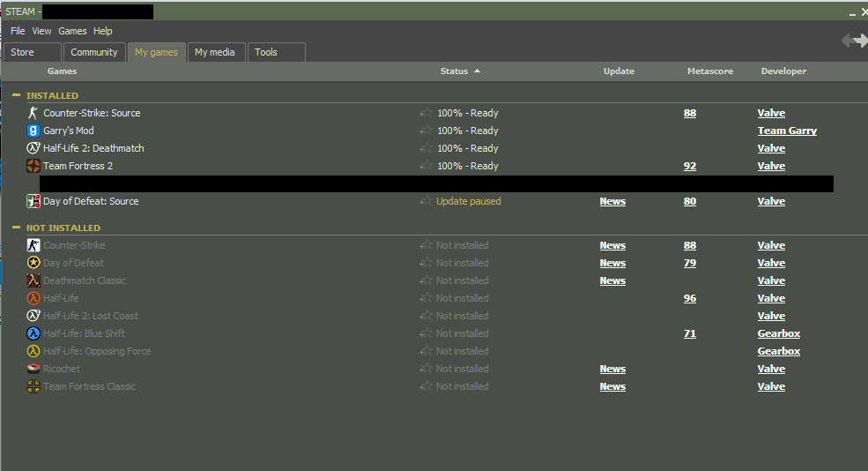Mark Deathmatch Classic favorite star
868x471 pixels.
tap(426, 280)
